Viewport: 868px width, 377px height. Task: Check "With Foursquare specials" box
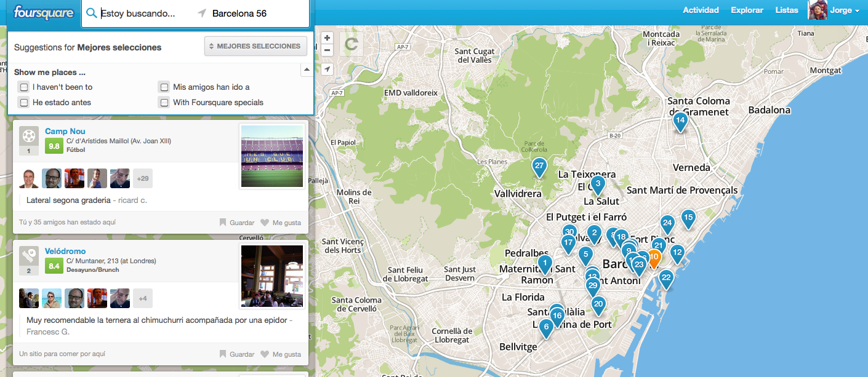[x=164, y=102]
